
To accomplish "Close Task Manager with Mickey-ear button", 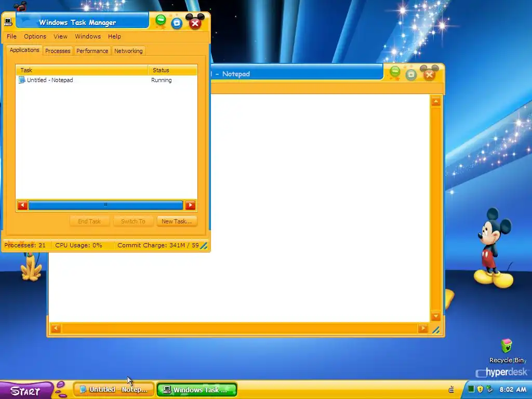I will click(x=195, y=22).
